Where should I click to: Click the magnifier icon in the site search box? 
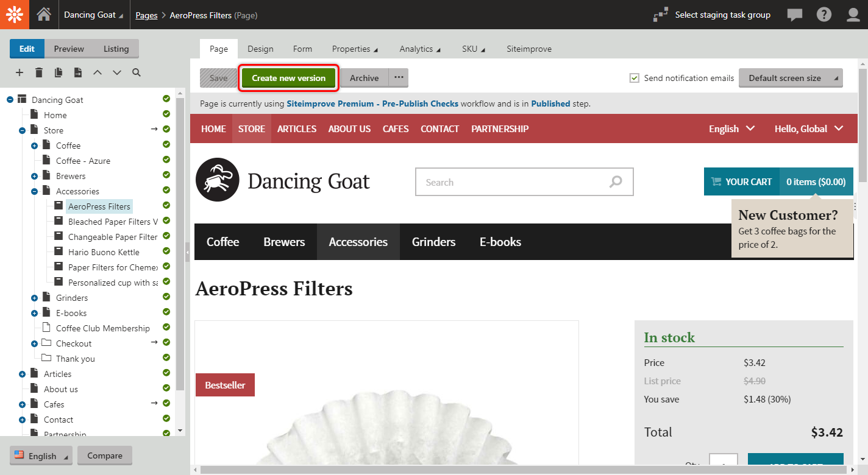point(616,181)
